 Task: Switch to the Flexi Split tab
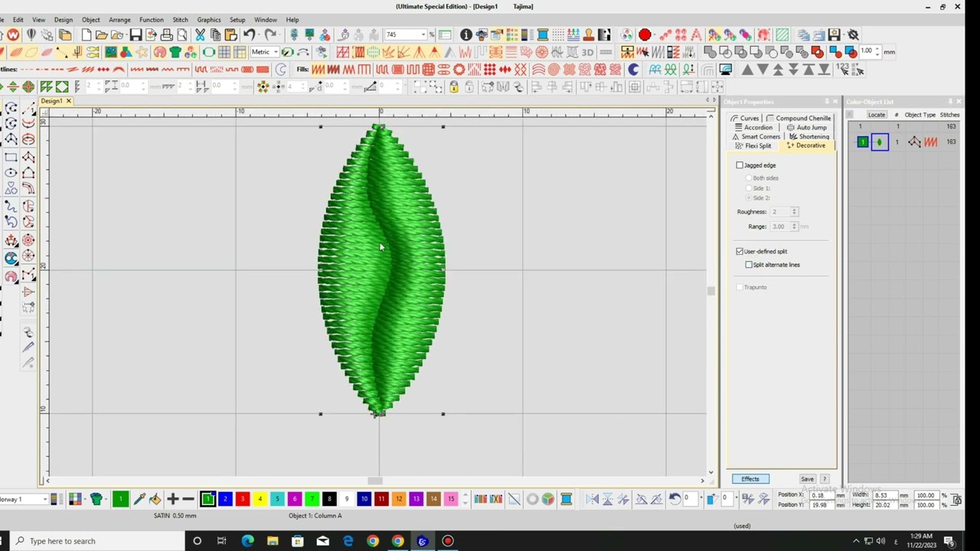pyautogui.click(x=753, y=145)
